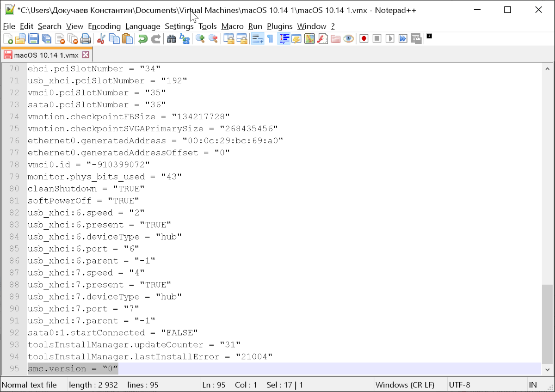The image size is (555, 392).
Task: Open the View menu
Action: (x=74, y=26)
